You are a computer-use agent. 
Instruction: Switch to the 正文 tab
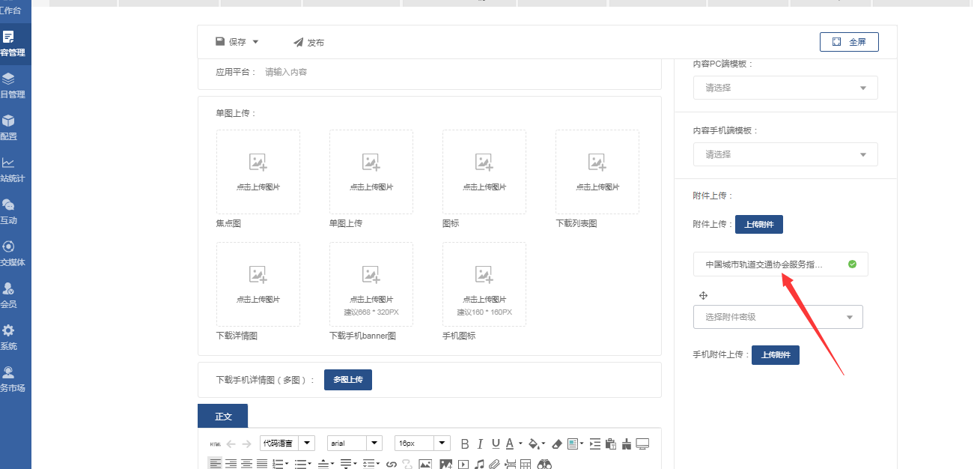pyautogui.click(x=223, y=416)
